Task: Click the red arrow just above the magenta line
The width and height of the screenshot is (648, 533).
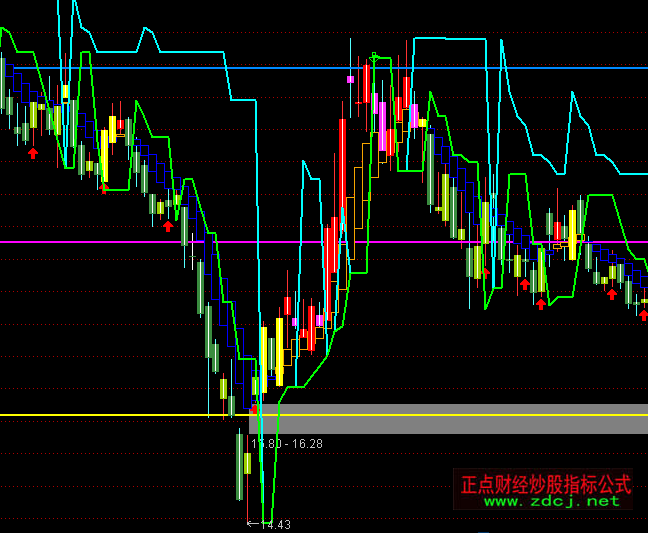Action: (168, 226)
